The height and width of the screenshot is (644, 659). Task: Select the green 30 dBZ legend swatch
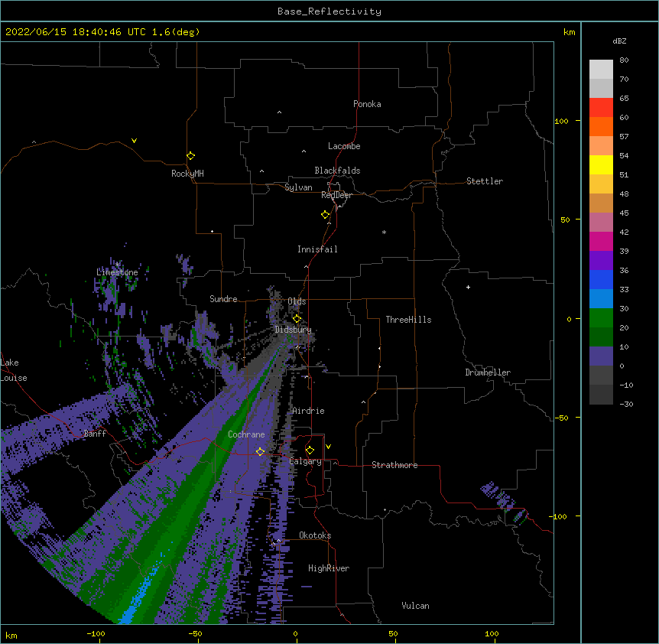(601, 318)
